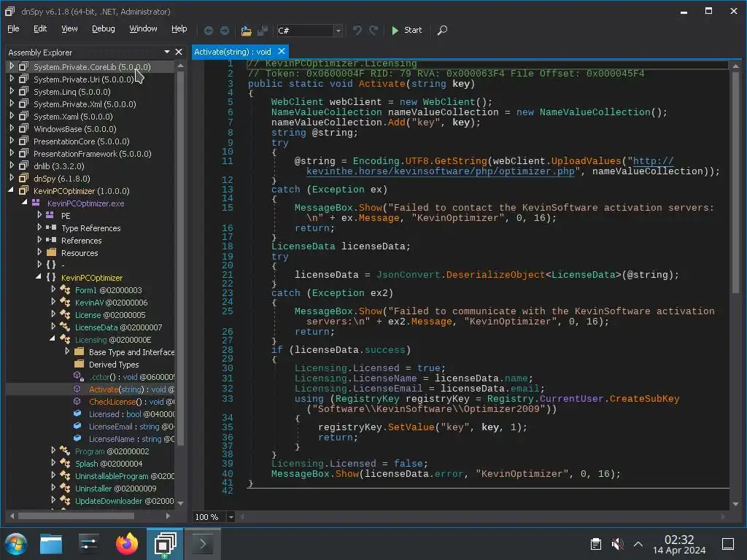Select the KevinPCOptimizer namespace node
This screenshot has width=747, height=560.
point(91,278)
